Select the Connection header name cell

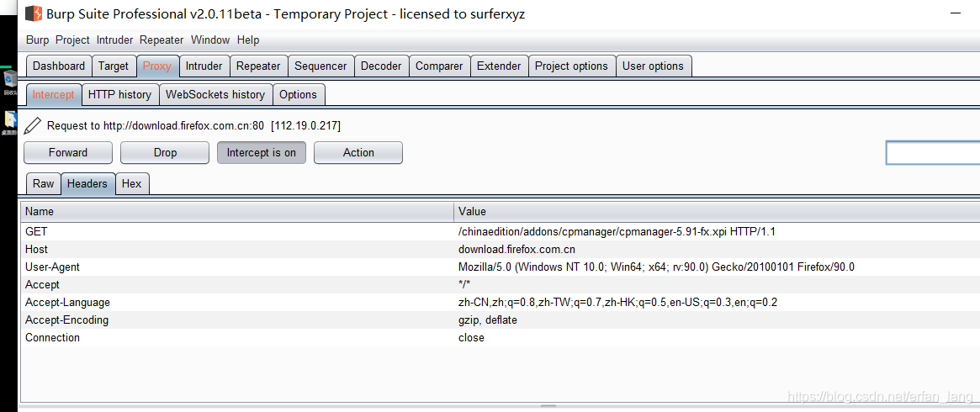pyautogui.click(x=237, y=338)
